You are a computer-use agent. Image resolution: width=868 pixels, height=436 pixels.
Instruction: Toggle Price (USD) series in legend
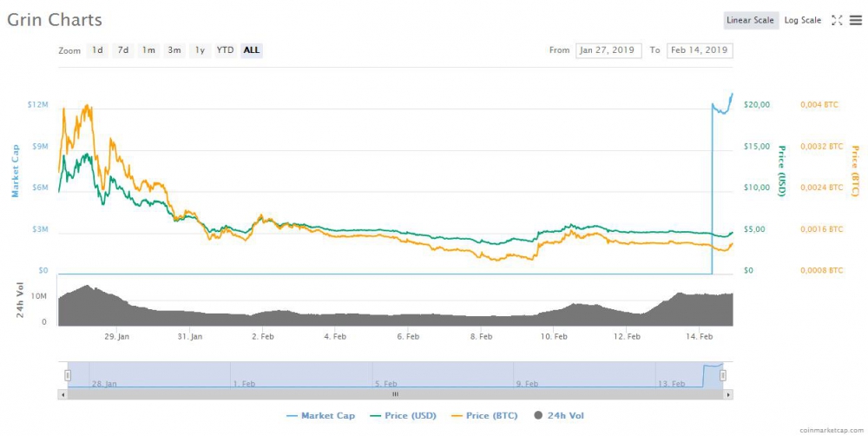pos(403,415)
